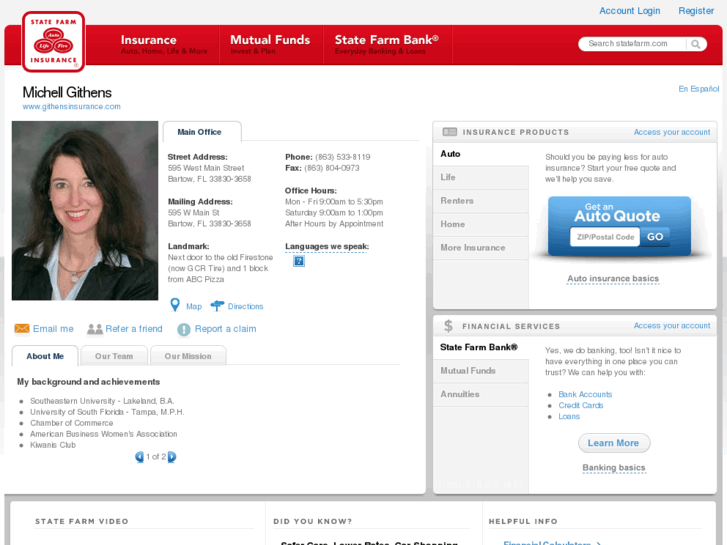Open the Insurance menu
727x545 pixels.
coord(163,45)
